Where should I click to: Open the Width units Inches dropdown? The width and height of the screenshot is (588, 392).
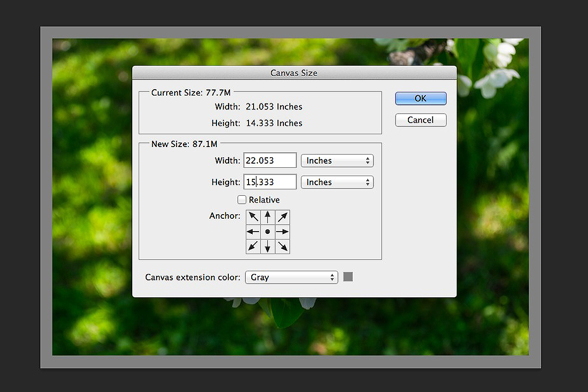(337, 161)
